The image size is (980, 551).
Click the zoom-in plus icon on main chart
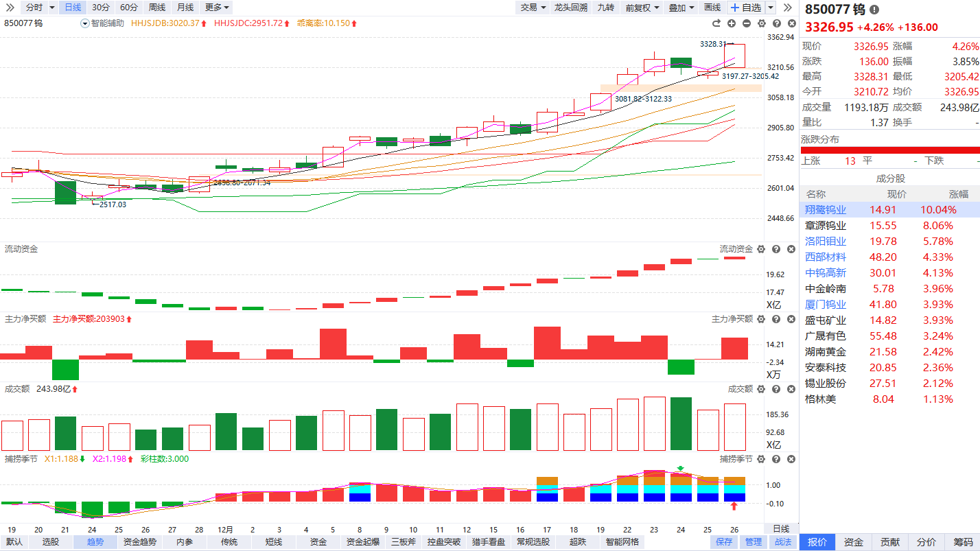pyautogui.click(x=732, y=23)
